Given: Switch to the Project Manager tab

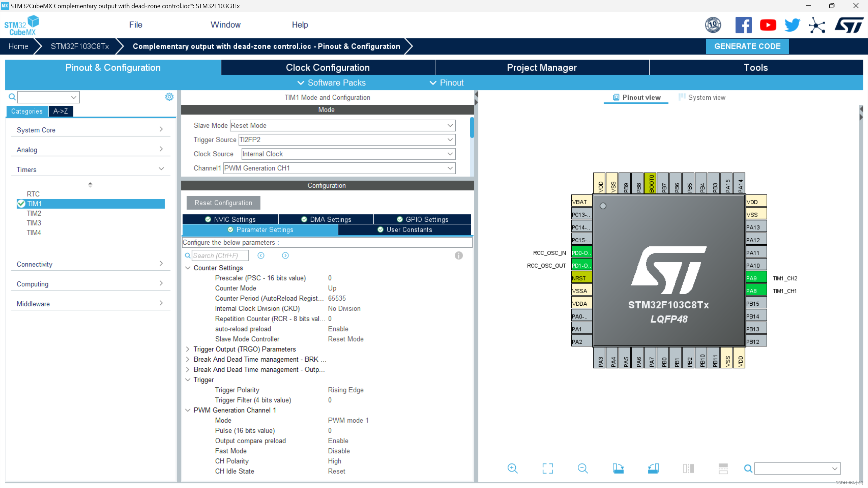Looking at the screenshot, I should click(542, 67).
